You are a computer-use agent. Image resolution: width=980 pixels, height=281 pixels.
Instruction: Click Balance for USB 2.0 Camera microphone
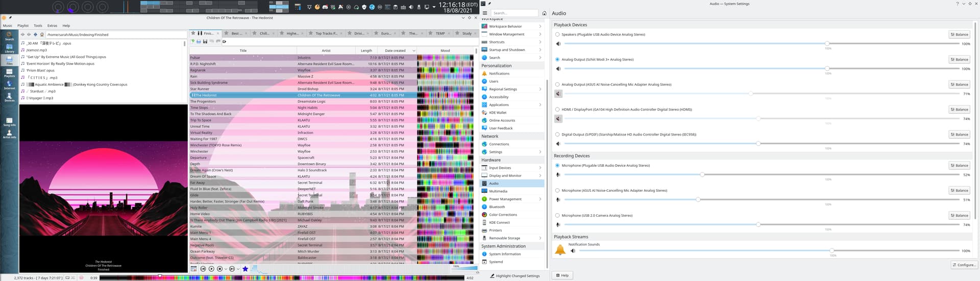pyautogui.click(x=959, y=216)
